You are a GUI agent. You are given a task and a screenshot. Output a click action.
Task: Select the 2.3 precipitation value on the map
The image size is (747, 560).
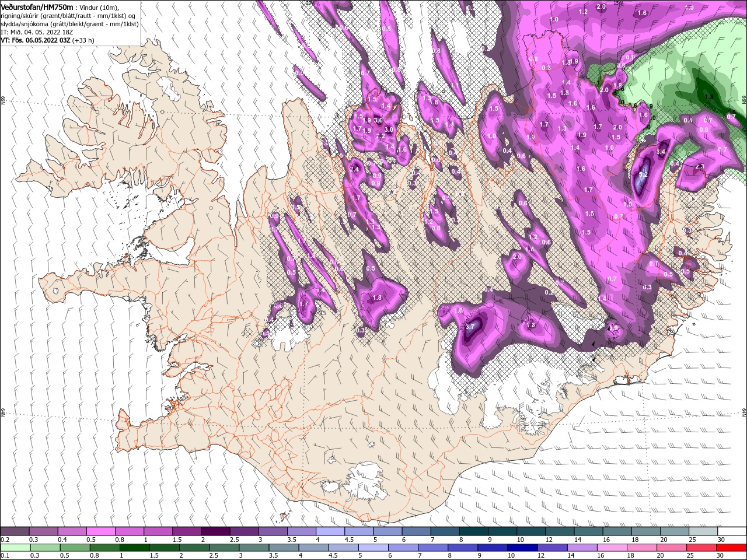(701, 167)
